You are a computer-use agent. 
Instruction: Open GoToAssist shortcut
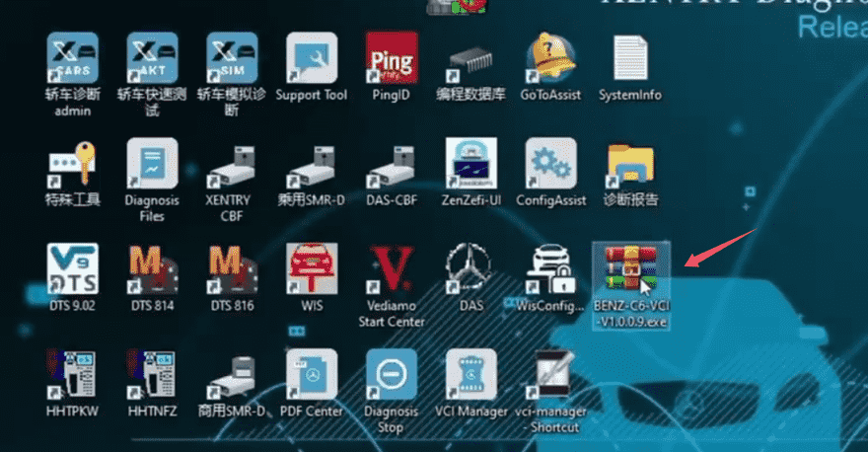coord(550,57)
